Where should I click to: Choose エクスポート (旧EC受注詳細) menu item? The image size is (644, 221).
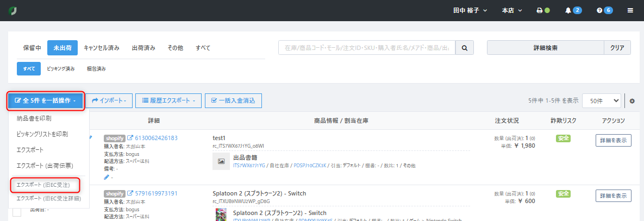click(48, 199)
